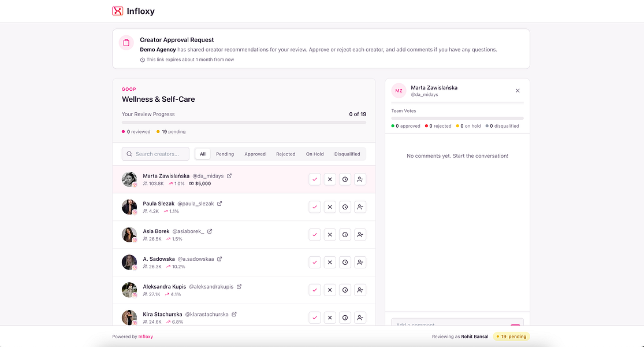Click the '0 of 19' progress count
This screenshot has width=644, height=347.
pyautogui.click(x=358, y=115)
